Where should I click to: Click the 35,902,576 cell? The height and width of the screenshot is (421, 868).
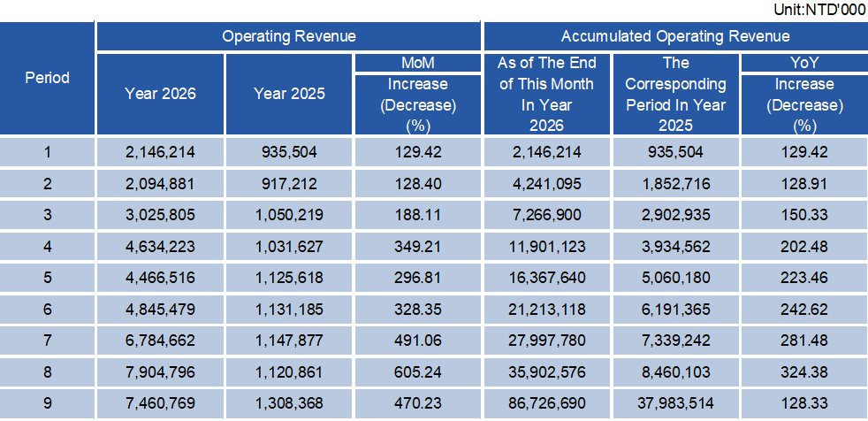pos(547,371)
